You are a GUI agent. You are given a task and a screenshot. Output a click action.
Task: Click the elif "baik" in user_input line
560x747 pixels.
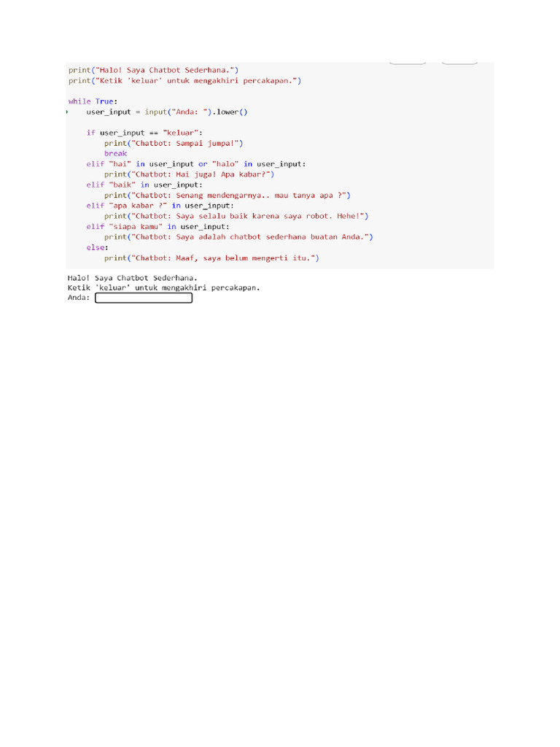144,185
